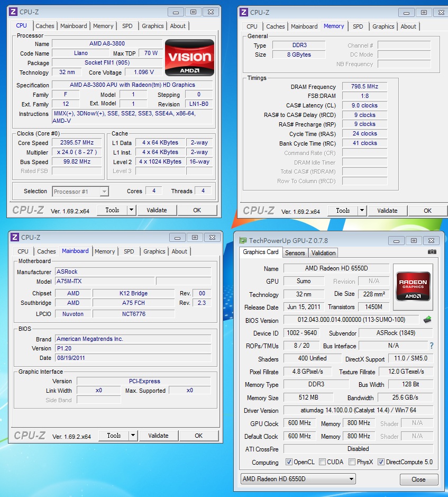Click Validate button in Memory window
Viewport: 448px width, 497px height.
click(x=387, y=211)
